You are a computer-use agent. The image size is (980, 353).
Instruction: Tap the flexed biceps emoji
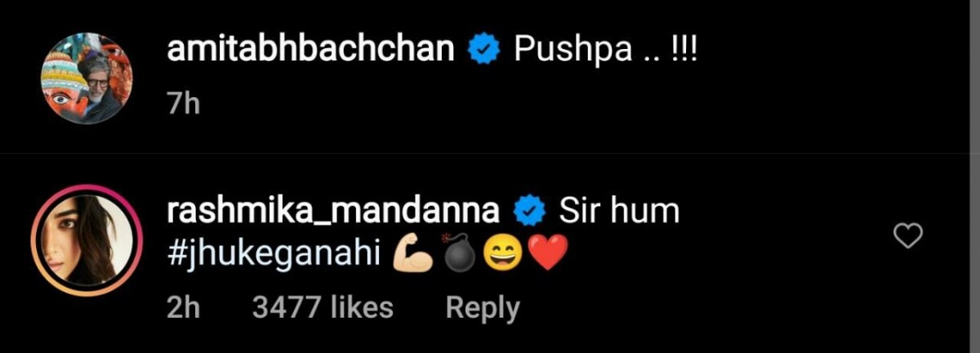tap(413, 257)
